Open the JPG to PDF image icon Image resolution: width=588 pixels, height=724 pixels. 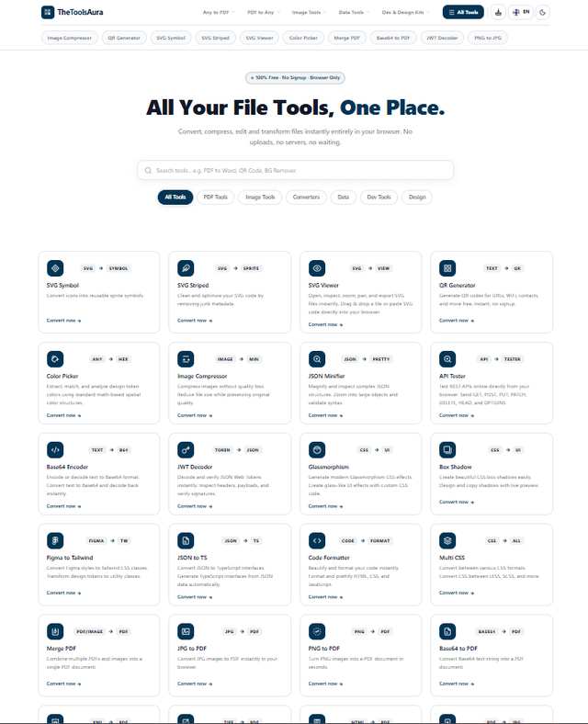tap(186, 631)
